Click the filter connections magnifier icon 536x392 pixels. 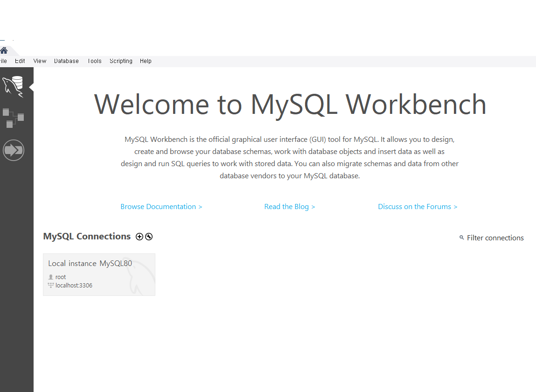click(x=461, y=238)
